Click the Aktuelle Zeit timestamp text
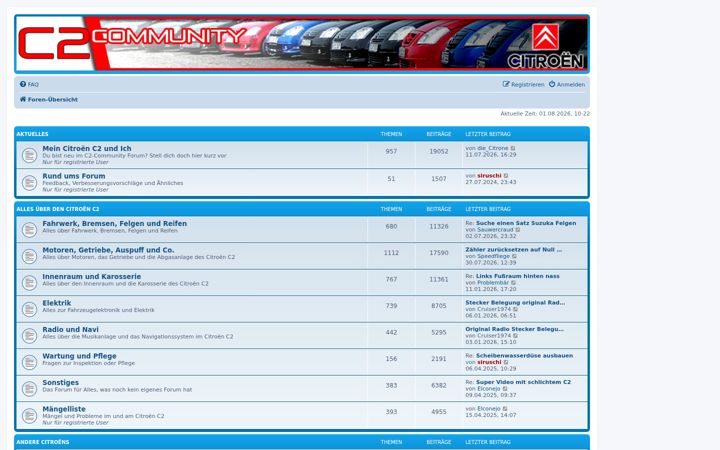 tap(545, 113)
